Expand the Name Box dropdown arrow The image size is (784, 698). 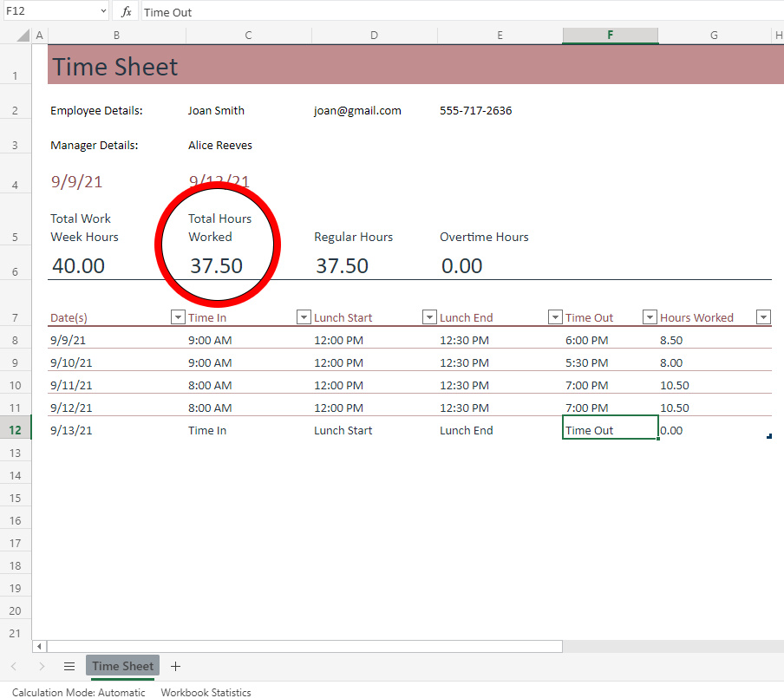click(x=103, y=11)
